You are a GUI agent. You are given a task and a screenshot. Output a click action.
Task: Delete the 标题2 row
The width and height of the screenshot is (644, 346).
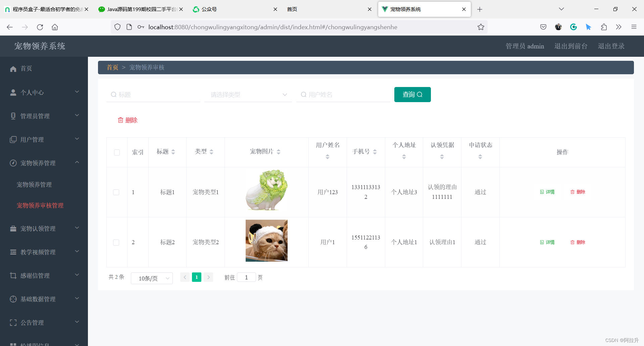click(578, 242)
